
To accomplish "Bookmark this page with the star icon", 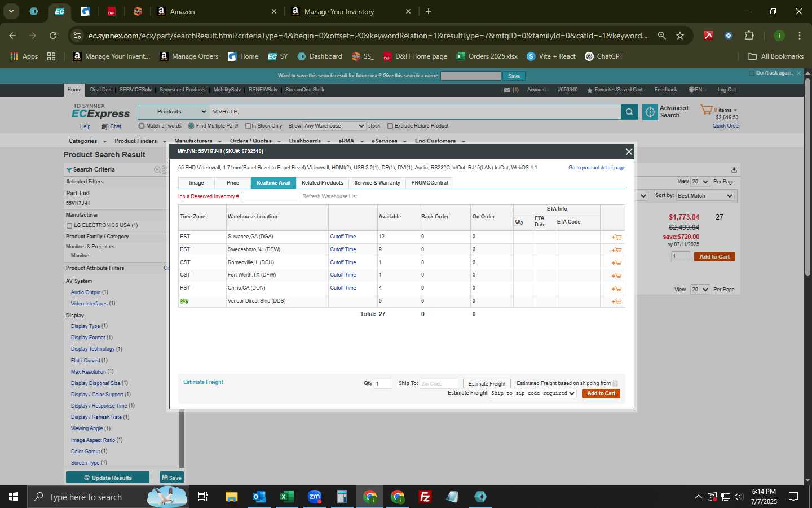I will pyautogui.click(x=680, y=36).
